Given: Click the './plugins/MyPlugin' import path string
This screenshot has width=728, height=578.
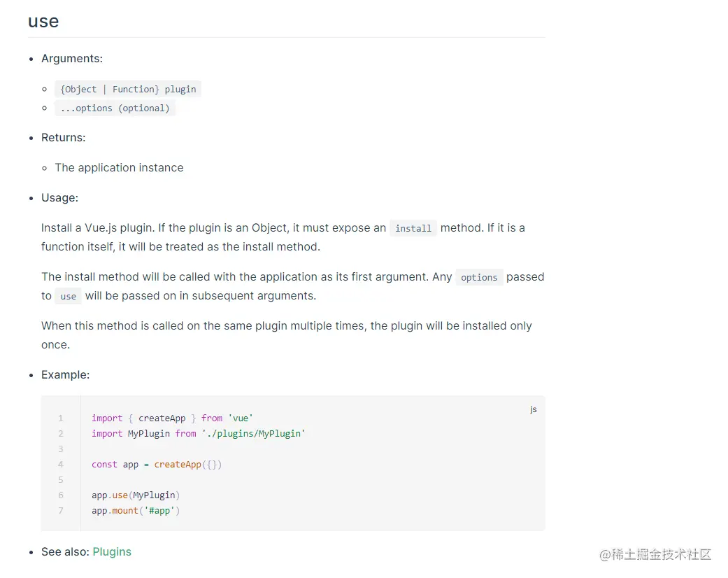Looking at the screenshot, I should [254, 434].
